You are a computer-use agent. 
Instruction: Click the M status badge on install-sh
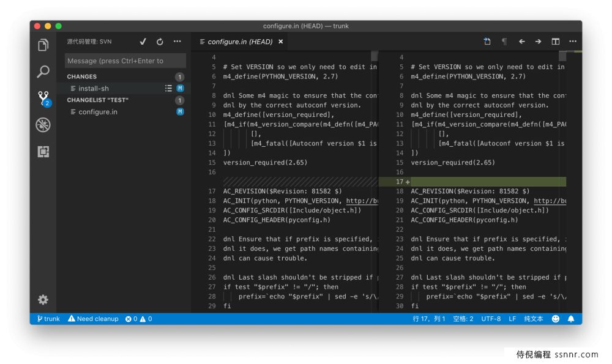click(x=180, y=89)
